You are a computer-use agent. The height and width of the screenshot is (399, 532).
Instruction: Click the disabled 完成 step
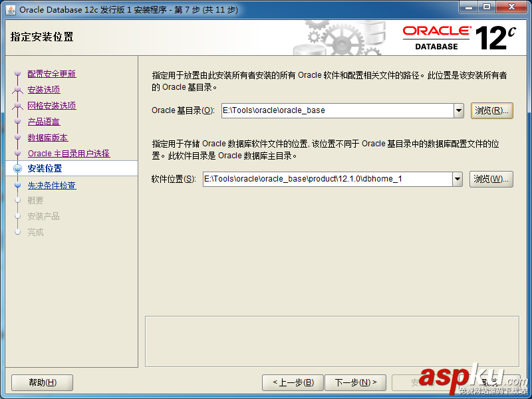[x=35, y=232]
